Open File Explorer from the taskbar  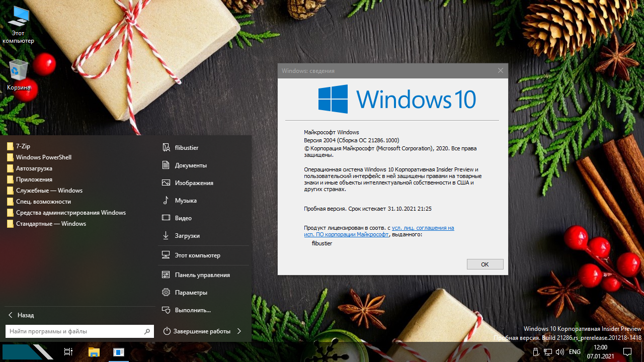[x=94, y=352]
